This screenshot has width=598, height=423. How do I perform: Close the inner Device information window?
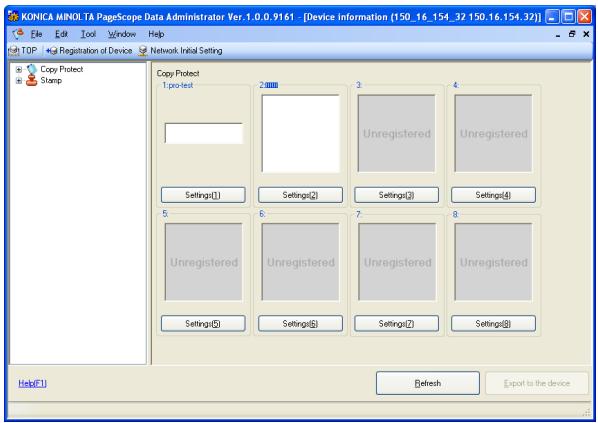pos(586,34)
